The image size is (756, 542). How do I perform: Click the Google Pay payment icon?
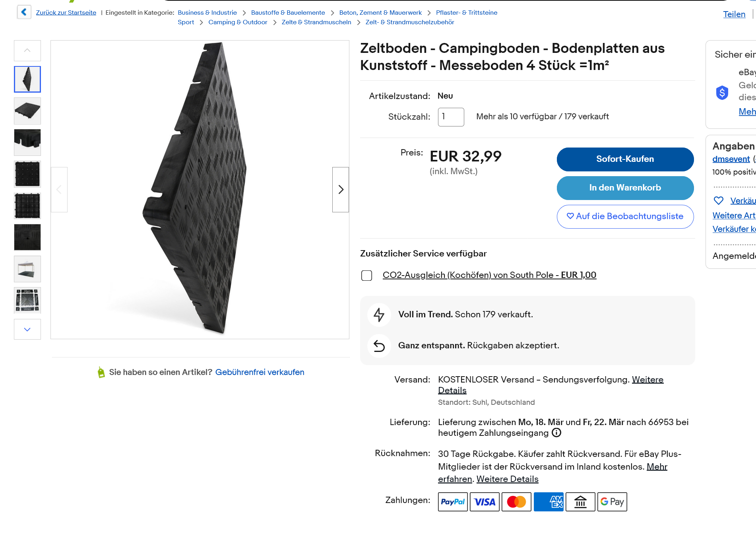[x=612, y=502]
